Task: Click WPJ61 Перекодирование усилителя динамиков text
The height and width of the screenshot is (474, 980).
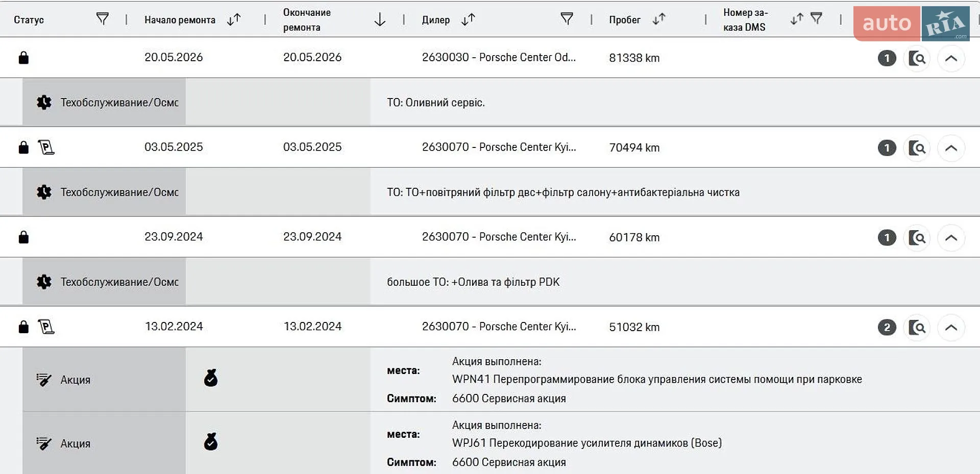Action: (x=587, y=443)
